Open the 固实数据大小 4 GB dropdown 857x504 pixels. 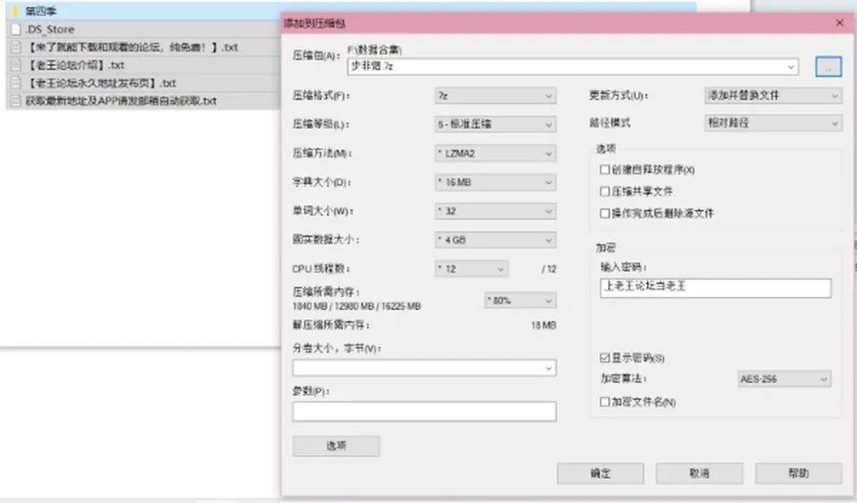coord(495,240)
